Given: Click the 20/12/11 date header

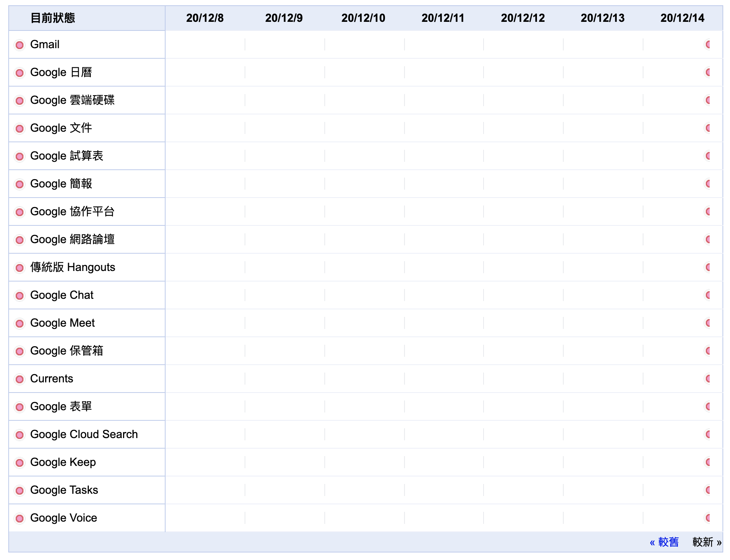Looking at the screenshot, I should tap(443, 18).
